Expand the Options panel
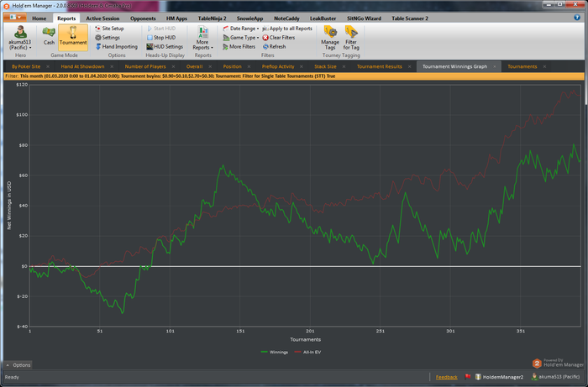 (x=18, y=365)
